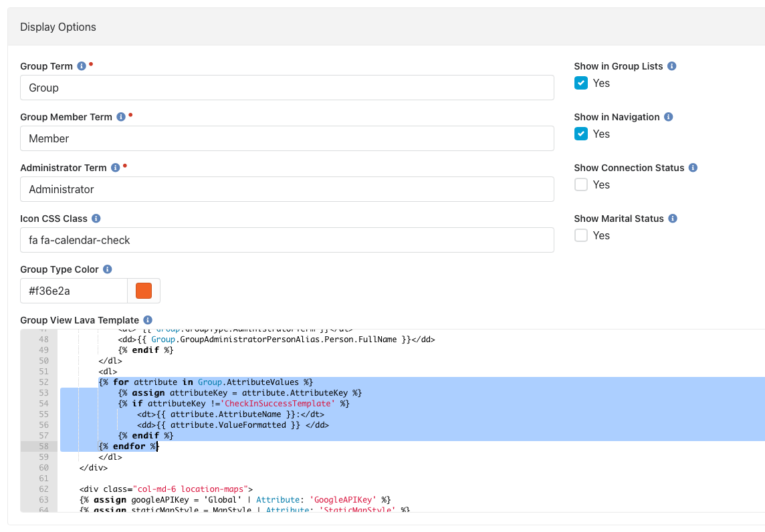The image size is (765, 532).
Task: Click the hex value field showing #f36e2a
Action: 74,290
